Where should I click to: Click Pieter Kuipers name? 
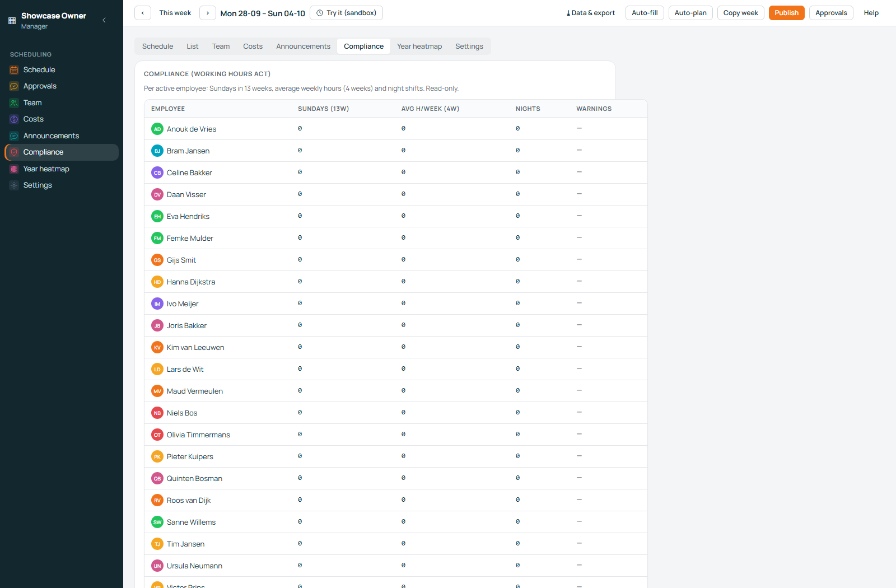pos(190,457)
